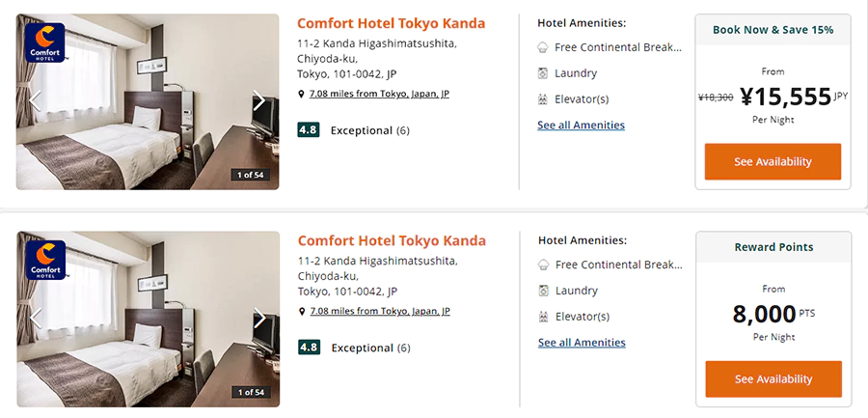Viewport: 868px width, 418px height.
Task: Click See Availability for ¥15,555 rate
Action: click(x=773, y=162)
